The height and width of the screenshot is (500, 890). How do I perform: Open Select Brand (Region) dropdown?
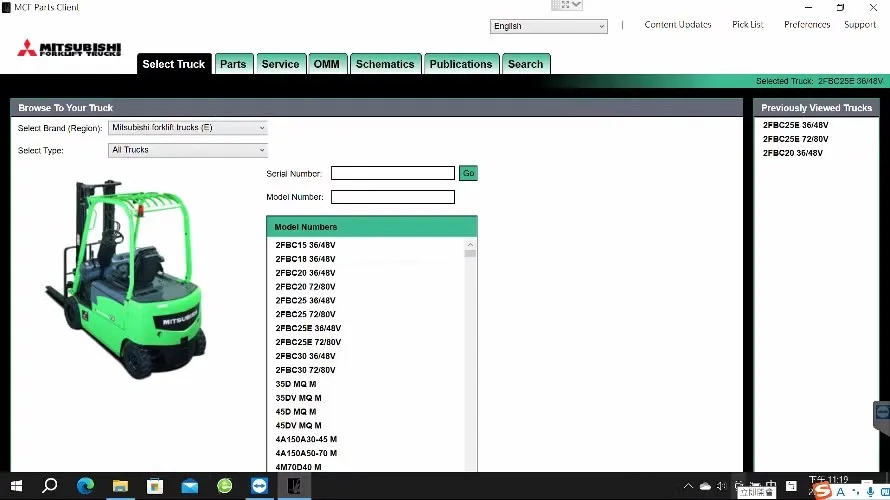coord(187,128)
